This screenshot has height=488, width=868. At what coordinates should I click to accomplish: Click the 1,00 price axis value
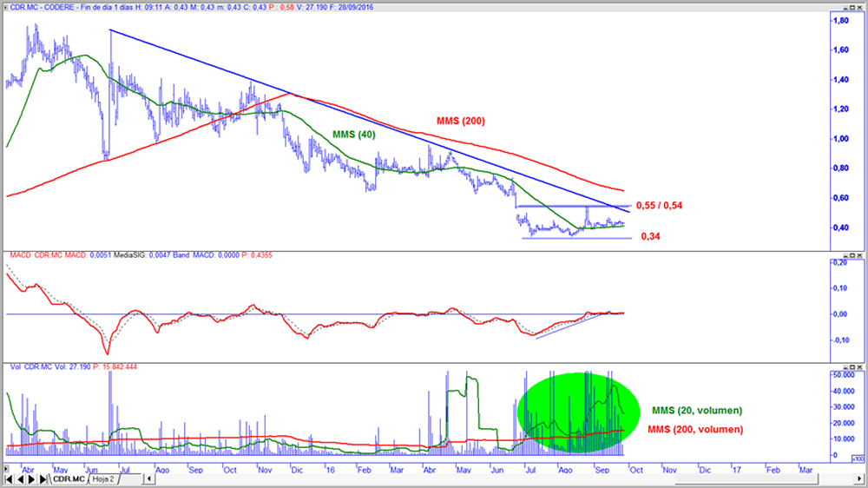(x=841, y=138)
